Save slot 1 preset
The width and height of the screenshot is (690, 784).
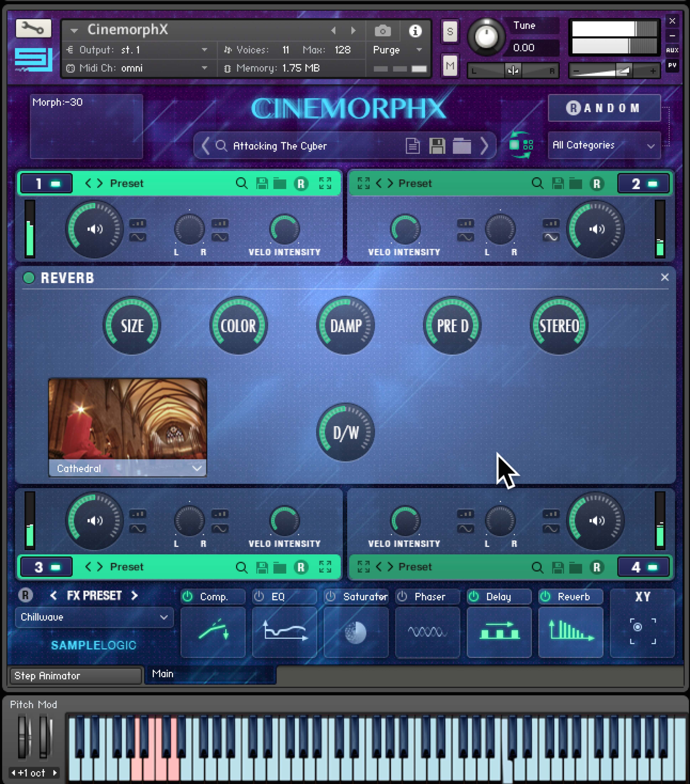(x=262, y=183)
